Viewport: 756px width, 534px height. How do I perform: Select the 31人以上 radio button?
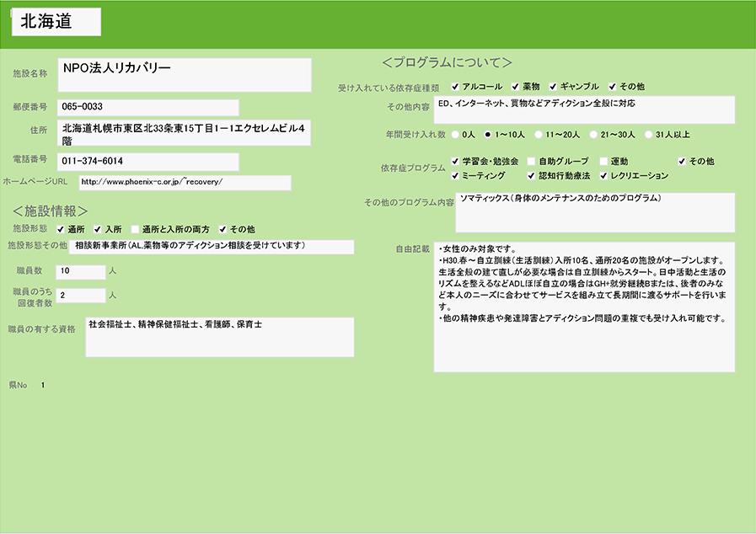click(x=648, y=134)
